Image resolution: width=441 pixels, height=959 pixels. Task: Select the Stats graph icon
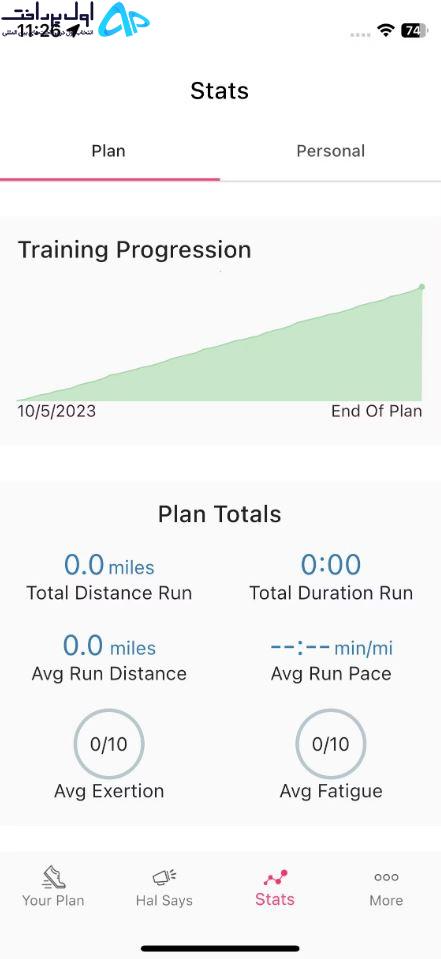pos(275,878)
